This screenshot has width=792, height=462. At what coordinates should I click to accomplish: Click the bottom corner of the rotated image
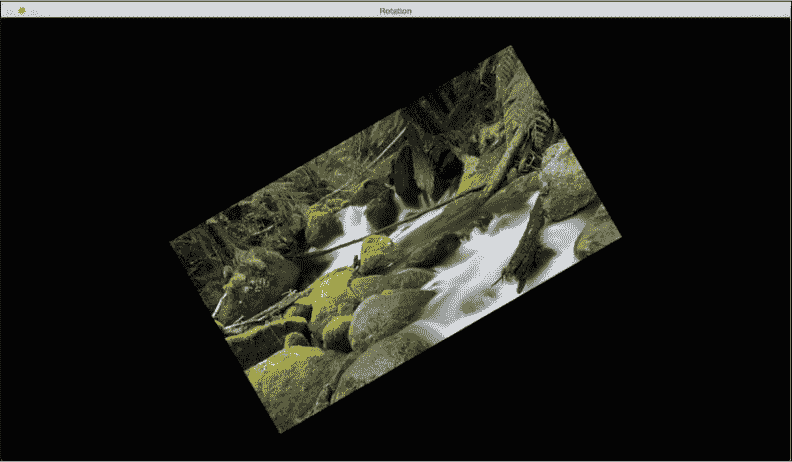[x=279, y=432]
